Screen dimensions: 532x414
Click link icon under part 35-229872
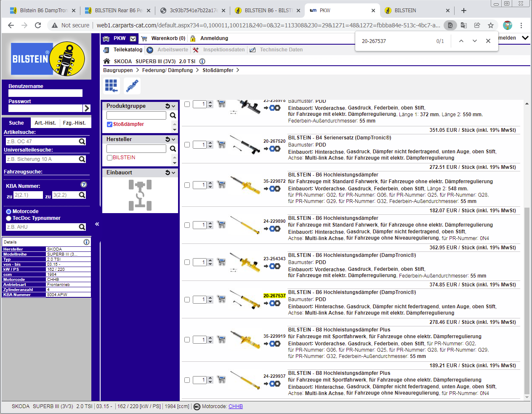[274, 189]
